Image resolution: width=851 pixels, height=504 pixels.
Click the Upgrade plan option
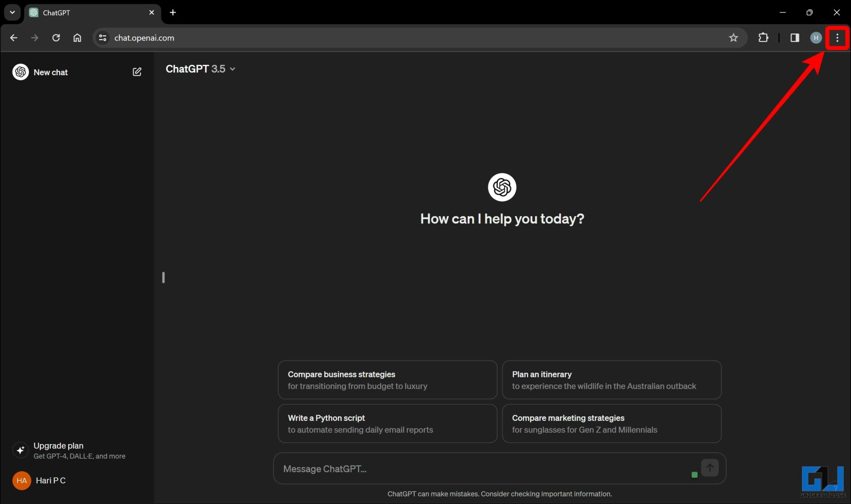(59, 445)
